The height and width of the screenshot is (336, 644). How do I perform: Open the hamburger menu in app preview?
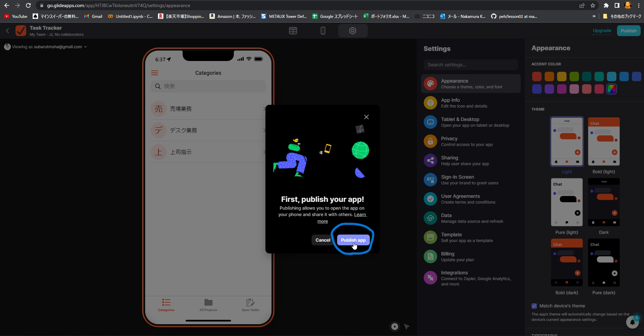155,73
